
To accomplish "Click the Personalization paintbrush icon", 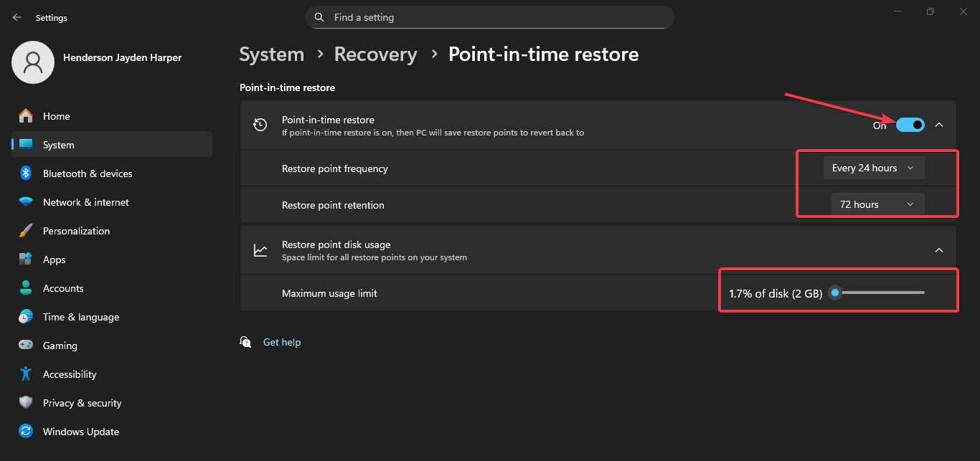I will point(26,231).
